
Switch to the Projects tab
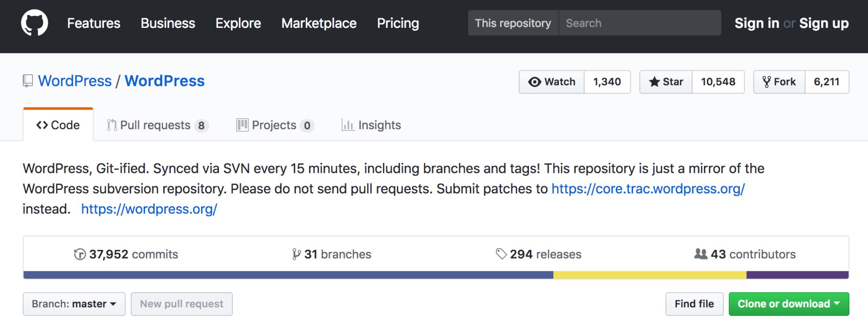click(274, 125)
